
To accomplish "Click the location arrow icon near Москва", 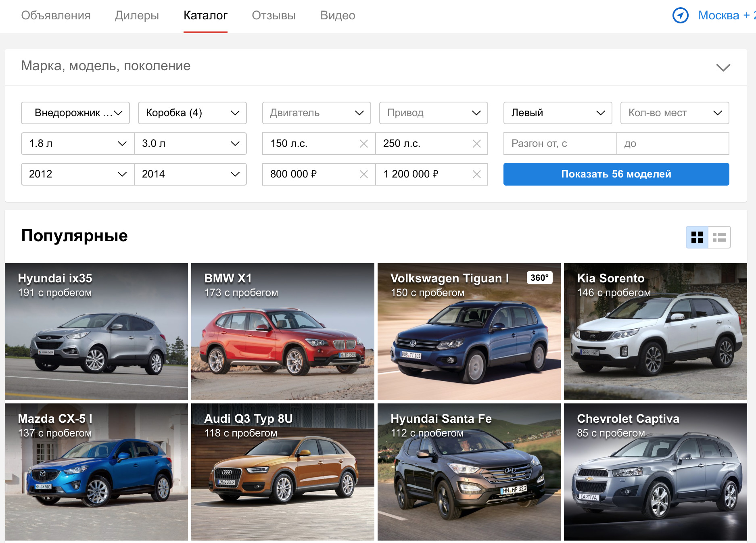I will (x=681, y=15).
